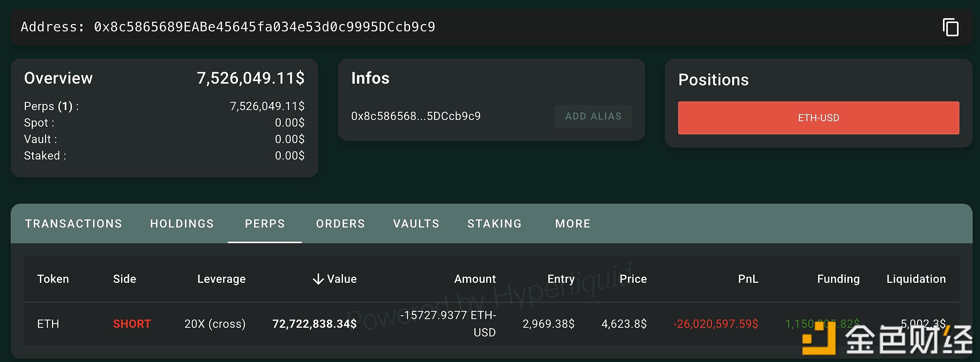Image resolution: width=980 pixels, height=362 pixels.
Task: Open the ETH-USD position button
Action: 818,118
